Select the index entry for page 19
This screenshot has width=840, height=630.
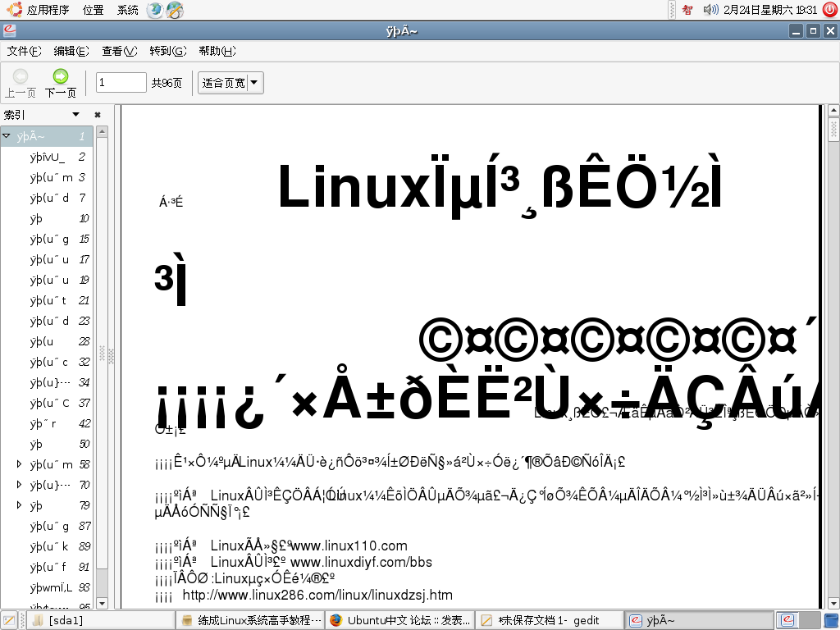tap(47, 280)
